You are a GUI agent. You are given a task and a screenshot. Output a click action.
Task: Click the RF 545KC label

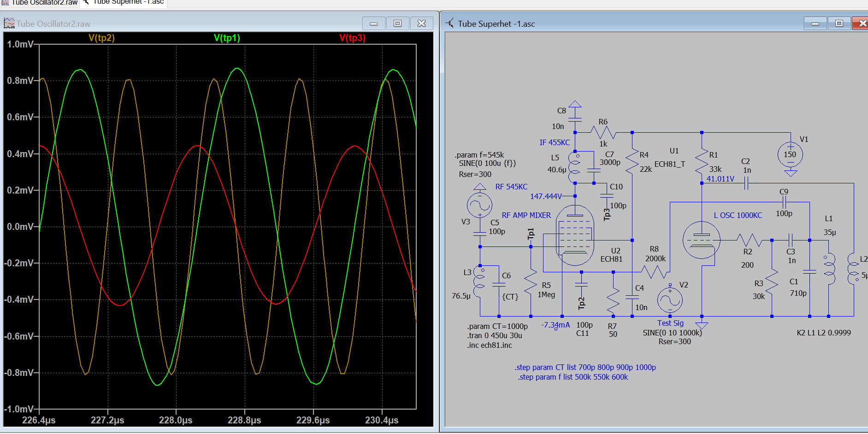click(x=511, y=187)
